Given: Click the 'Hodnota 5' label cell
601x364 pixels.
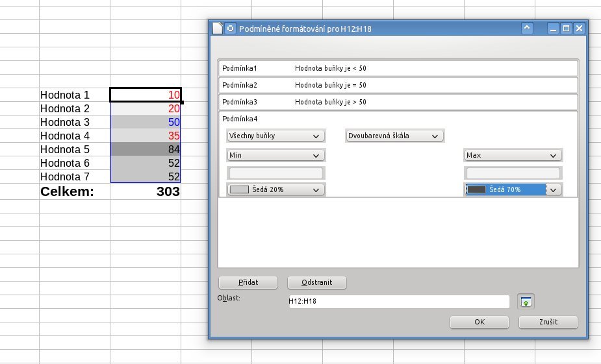Looking at the screenshot, I should click(74, 149).
